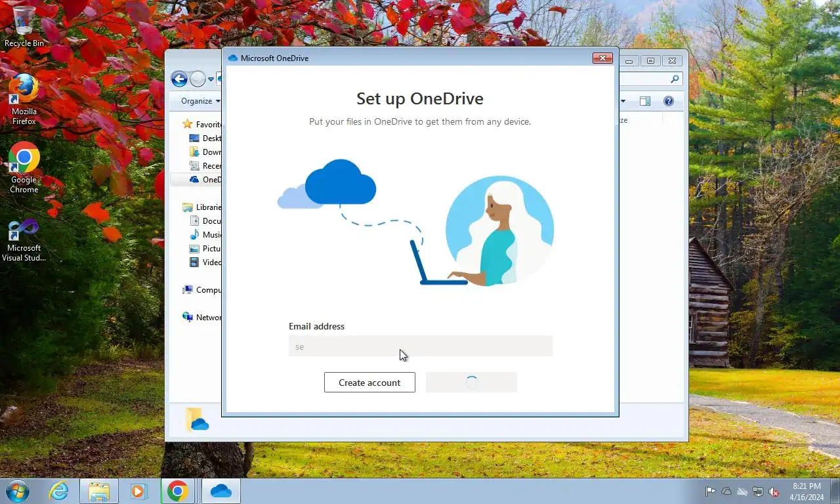
Task: Open the recent locations dropdown in Explorer
Action: click(211, 79)
